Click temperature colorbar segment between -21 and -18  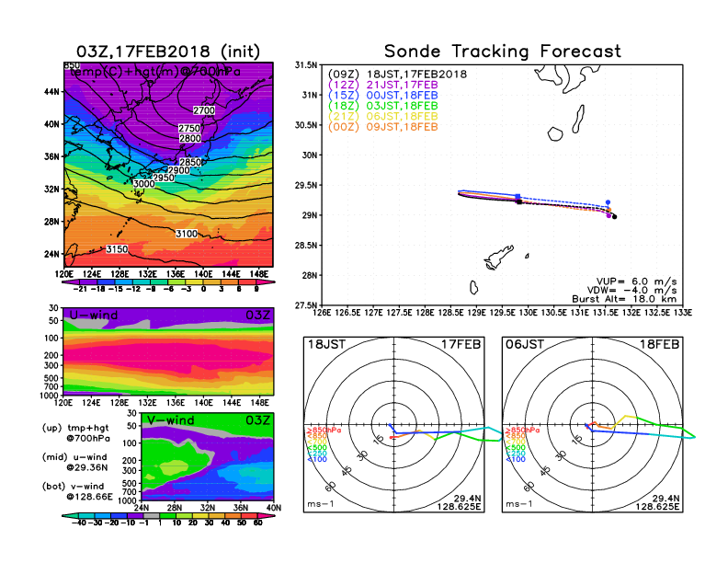(x=88, y=282)
